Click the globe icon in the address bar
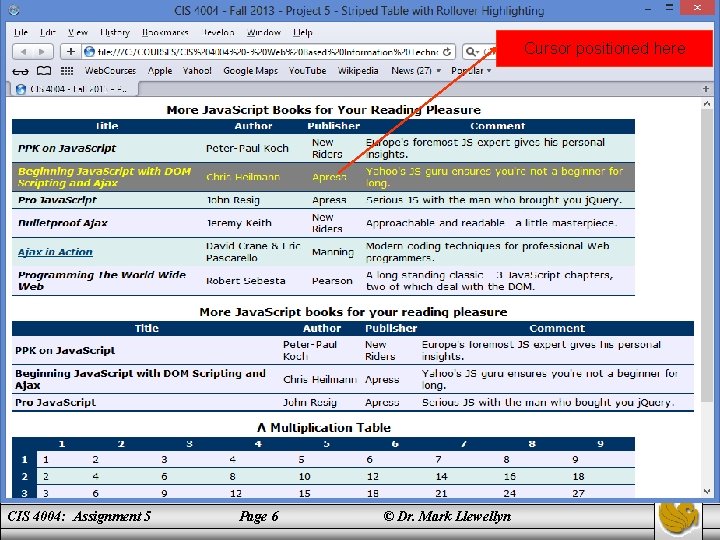Viewport: 720px width, 540px height. coord(89,52)
